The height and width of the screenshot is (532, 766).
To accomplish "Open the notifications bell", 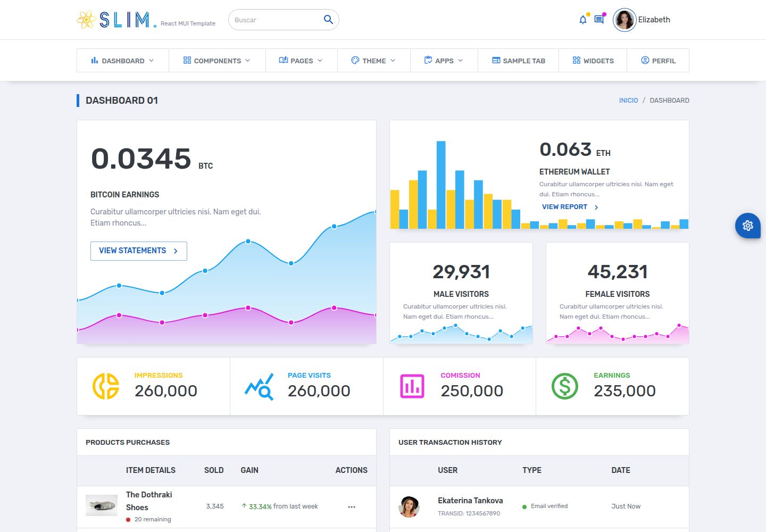I will point(583,20).
